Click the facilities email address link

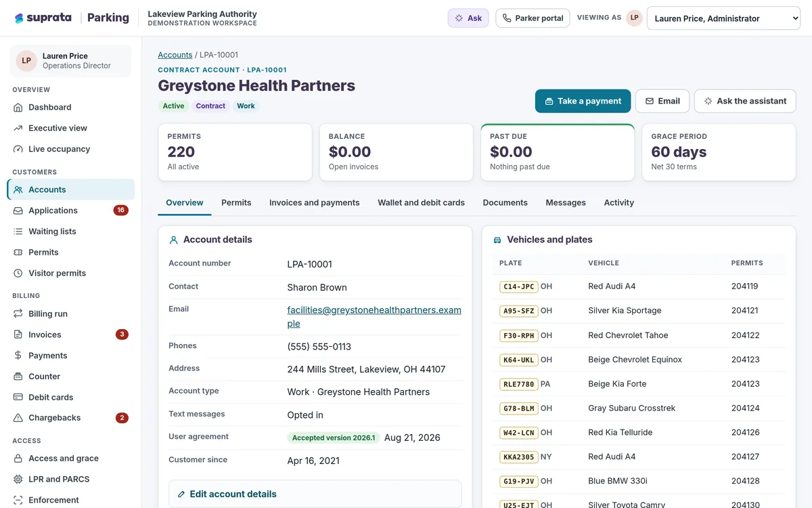[x=374, y=317]
